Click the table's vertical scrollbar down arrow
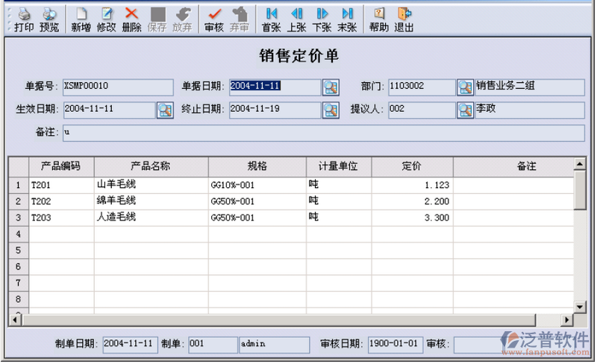The height and width of the screenshot is (364, 597). (x=580, y=307)
